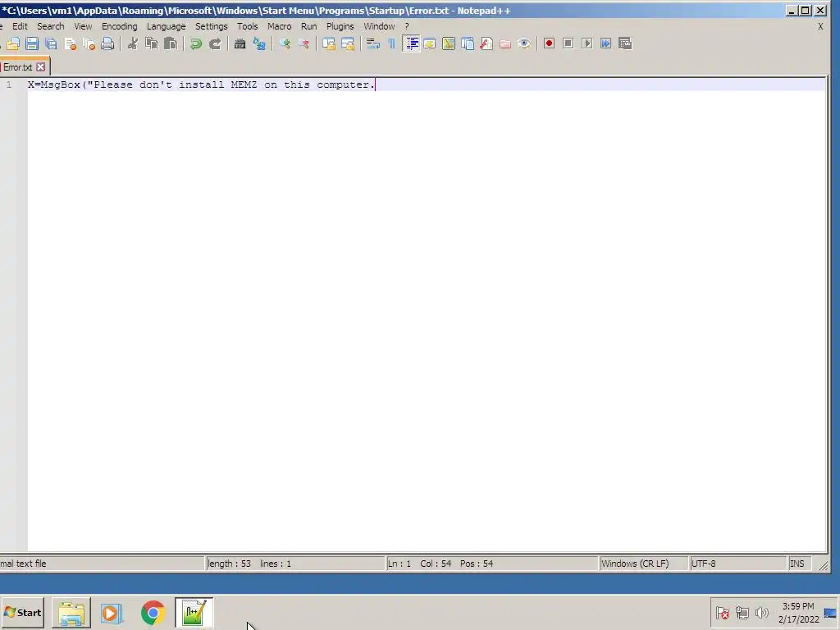The image size is (840, 630).
Task: Stop macro recording with square icon
Action: [568, 44]
